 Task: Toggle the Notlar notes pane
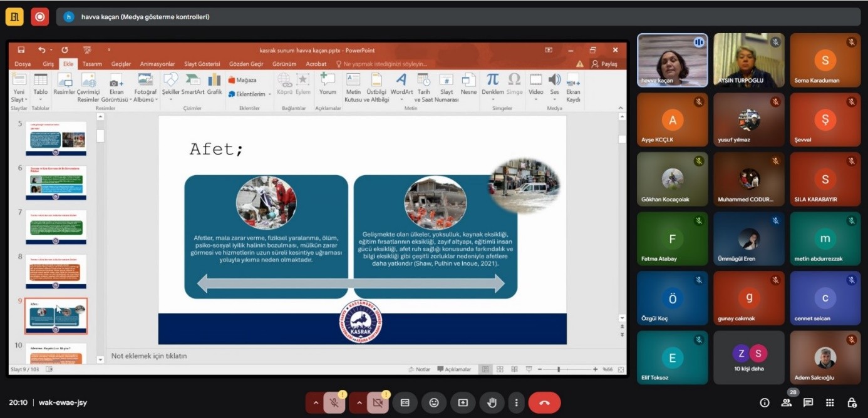[x=419, y=369]
